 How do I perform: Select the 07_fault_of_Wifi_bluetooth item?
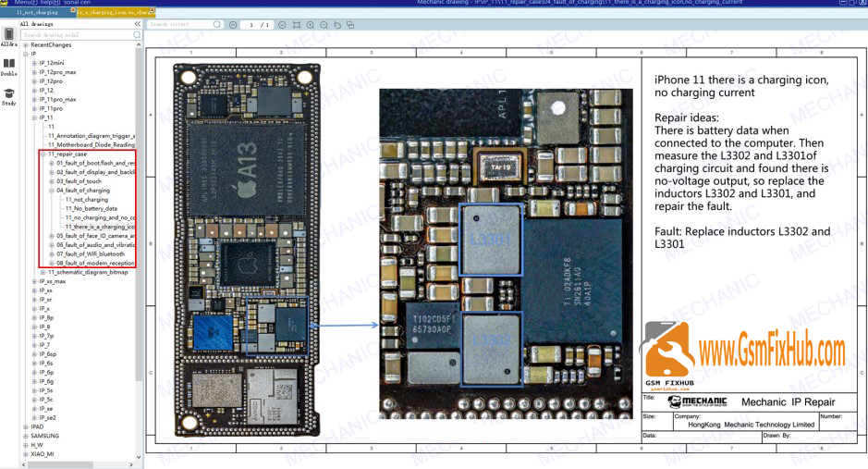pyautogui.click(x=91, y=254)
